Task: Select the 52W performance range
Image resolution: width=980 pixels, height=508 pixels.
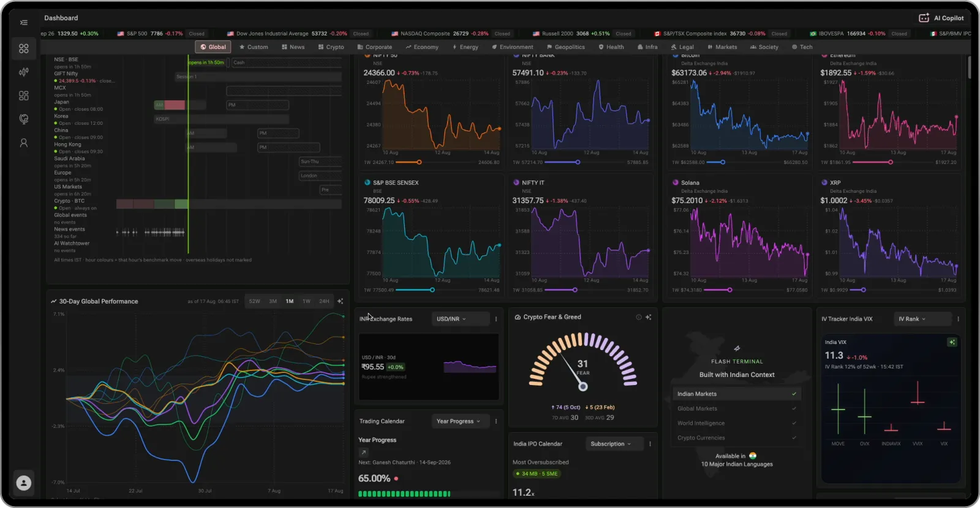Action: 255,301
